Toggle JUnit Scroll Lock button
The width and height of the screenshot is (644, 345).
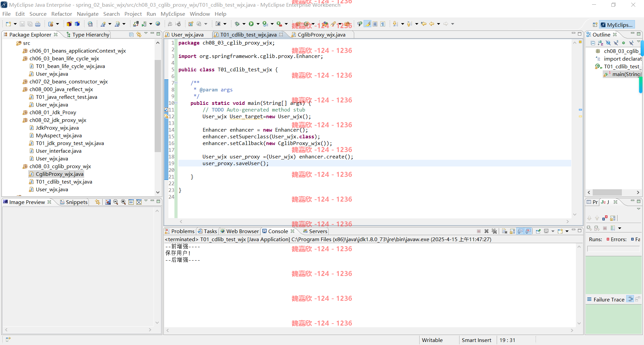[x=613, y=218]
